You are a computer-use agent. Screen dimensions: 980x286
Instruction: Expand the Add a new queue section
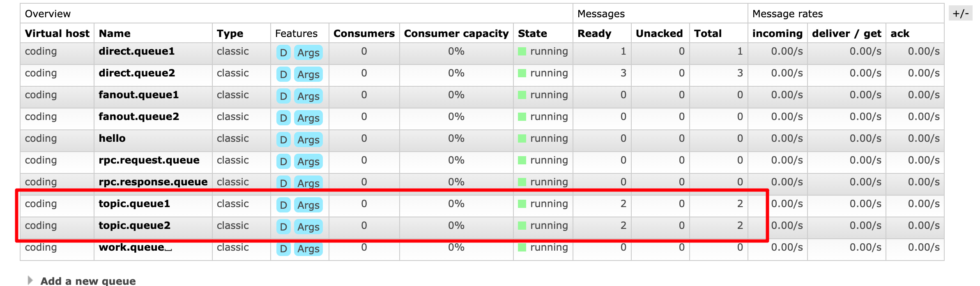88,281
